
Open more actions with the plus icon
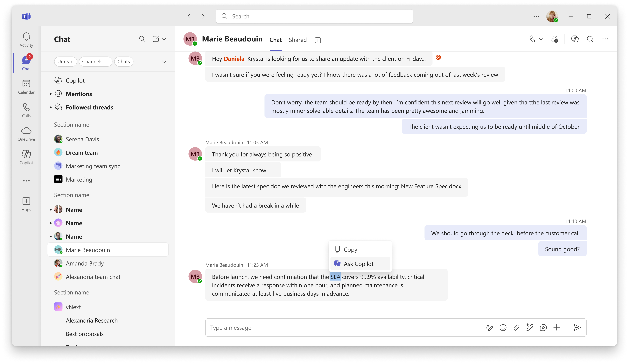coord(557,328)
